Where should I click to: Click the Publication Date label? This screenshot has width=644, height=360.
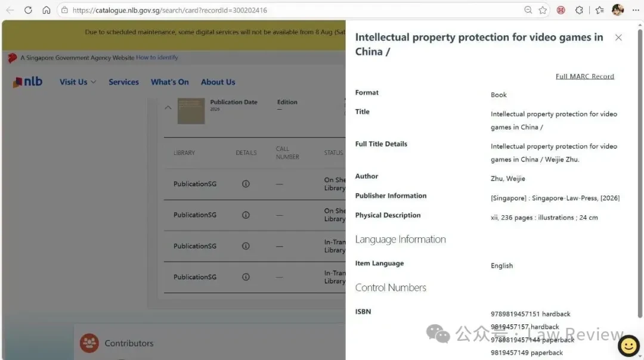(234, 102)
